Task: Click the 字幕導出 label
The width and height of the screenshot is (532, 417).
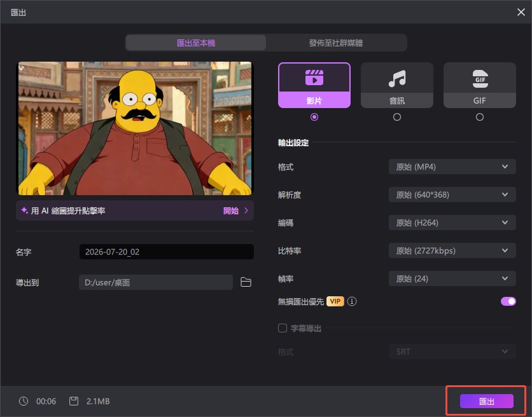Action: pos(305,328)
